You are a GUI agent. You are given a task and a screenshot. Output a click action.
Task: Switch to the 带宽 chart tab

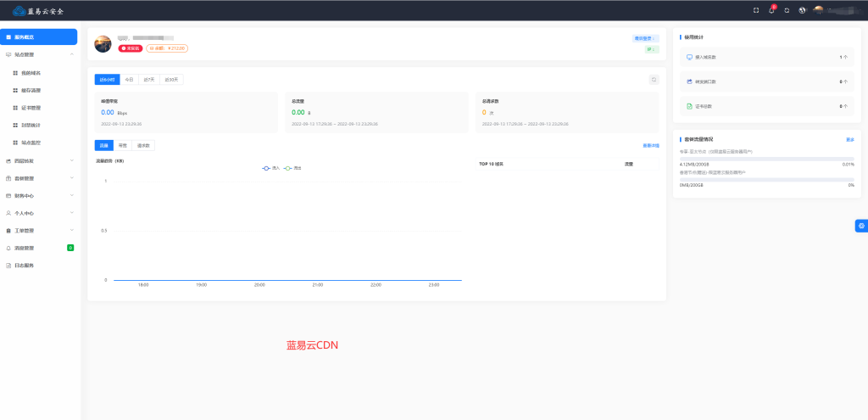(x=123, y=145)
